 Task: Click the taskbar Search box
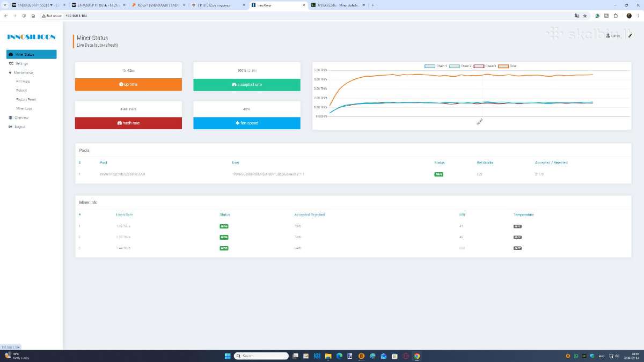[261, 356]
